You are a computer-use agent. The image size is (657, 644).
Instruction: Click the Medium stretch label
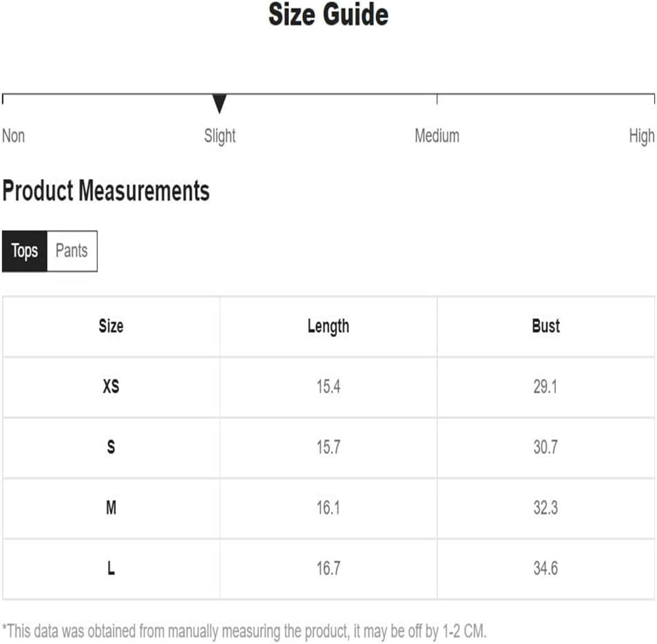point(437,136)
